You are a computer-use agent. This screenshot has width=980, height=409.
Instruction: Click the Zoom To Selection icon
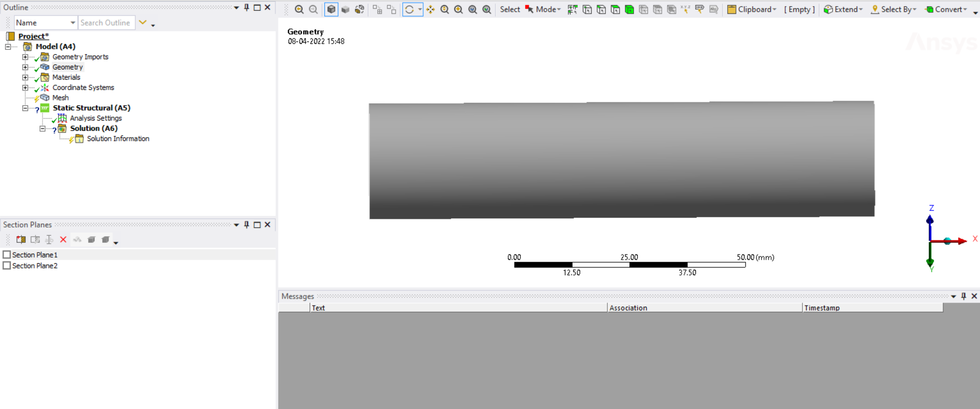(x=487, y=9)
